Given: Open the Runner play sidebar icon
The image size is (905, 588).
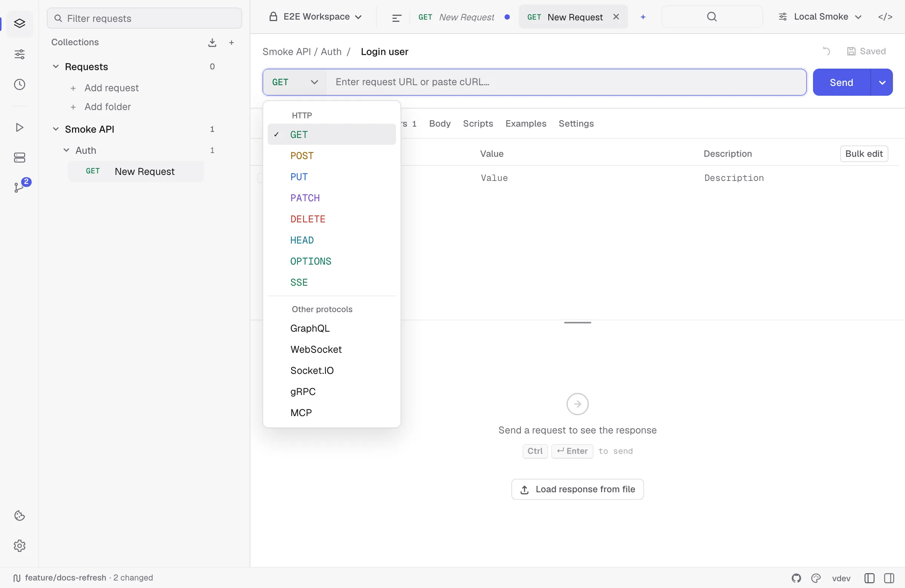Looking at the screenshot, I should [x=19, y=127].
